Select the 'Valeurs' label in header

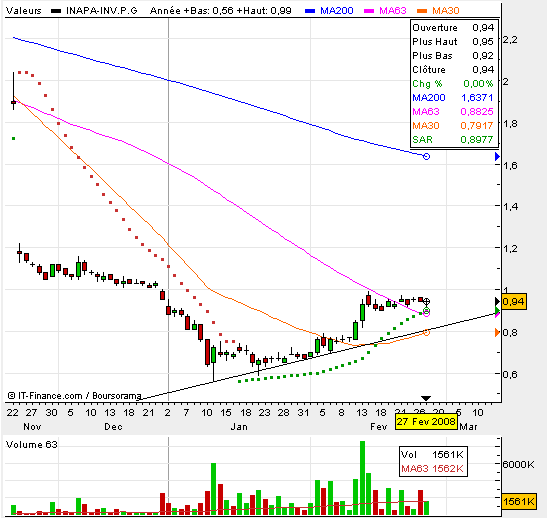tap(23, 11)
